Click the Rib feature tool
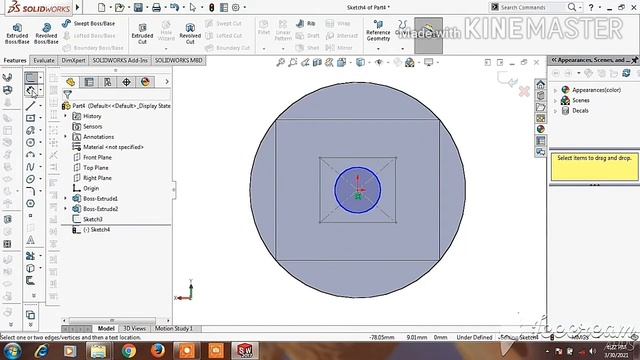This screenshot has height=360, width=640. click(306, 24)
